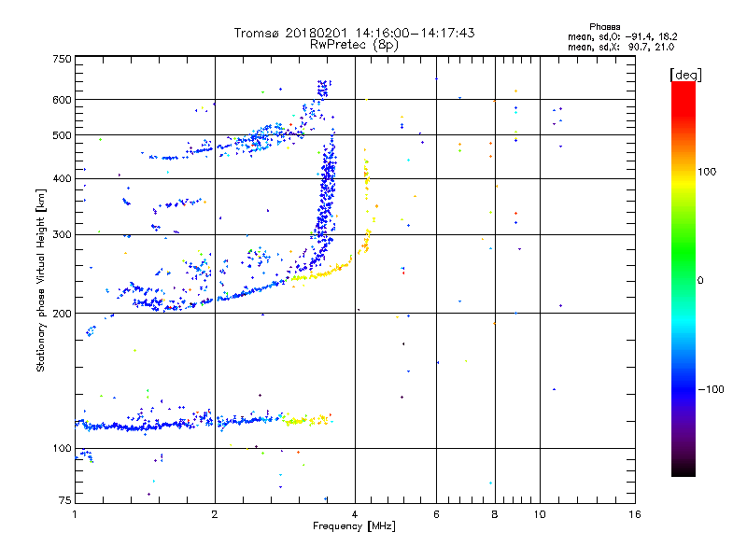Click the y-axis tick label '75'
Viewport: 747px width, 560px height.
click(x=65, y=500)
